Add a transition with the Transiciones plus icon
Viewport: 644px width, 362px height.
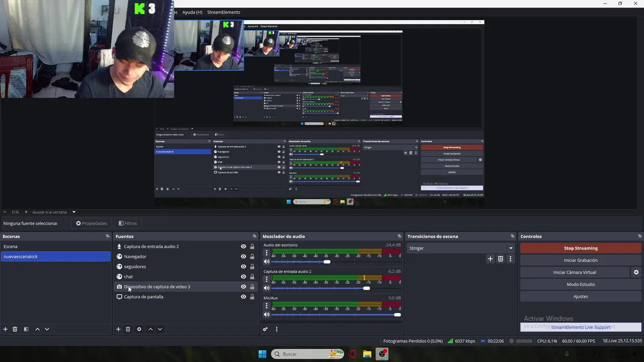tap(490, 259)
